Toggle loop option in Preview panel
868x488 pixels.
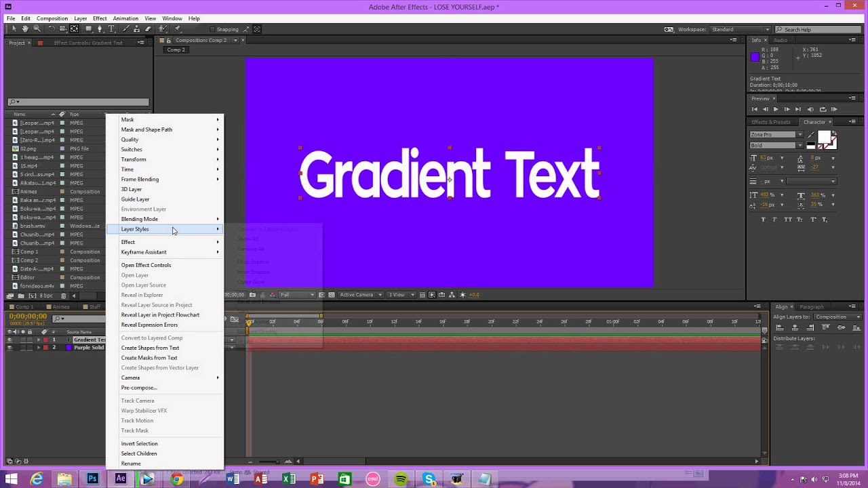pos(823,109)
